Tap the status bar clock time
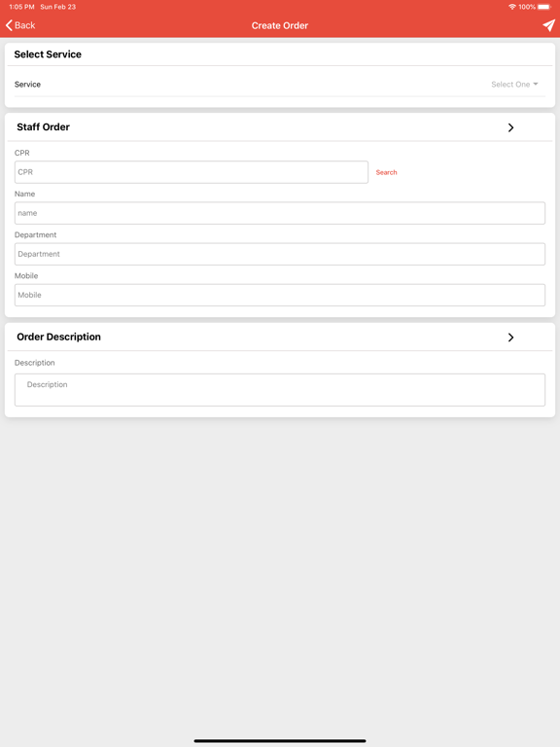Image resolution: width=560 pixels, height=747 pixels. tap(22, 7)
